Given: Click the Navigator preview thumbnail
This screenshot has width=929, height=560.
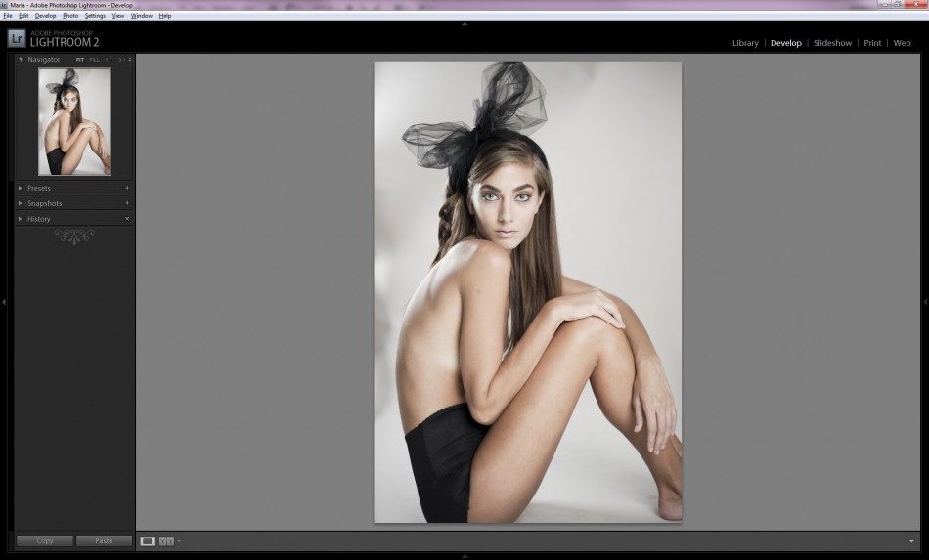Looking at the screenshot, I should click(74, 121).
